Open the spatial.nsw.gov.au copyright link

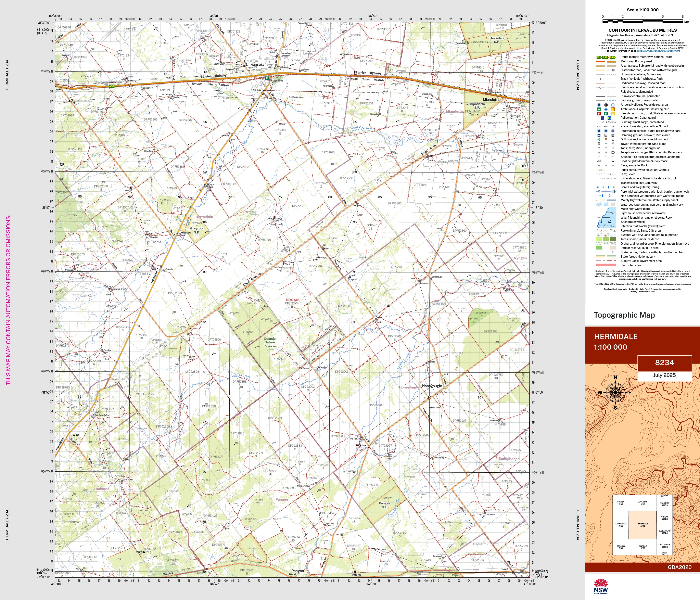(x=658, y=51)
